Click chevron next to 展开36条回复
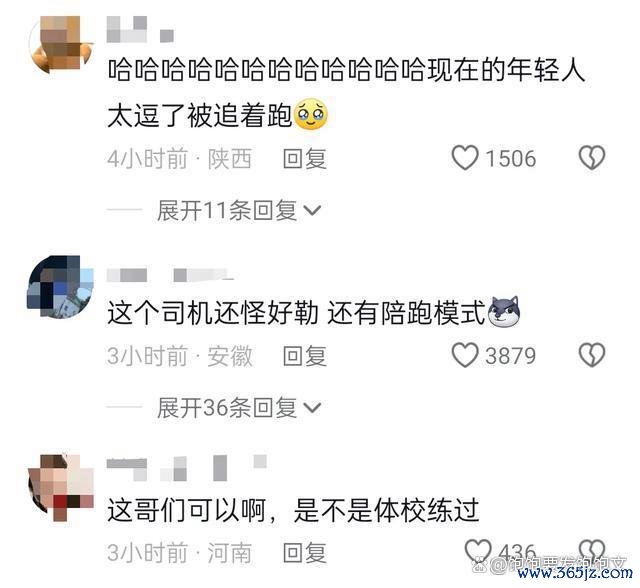This screenshot has height=588, width=640. 313,408
